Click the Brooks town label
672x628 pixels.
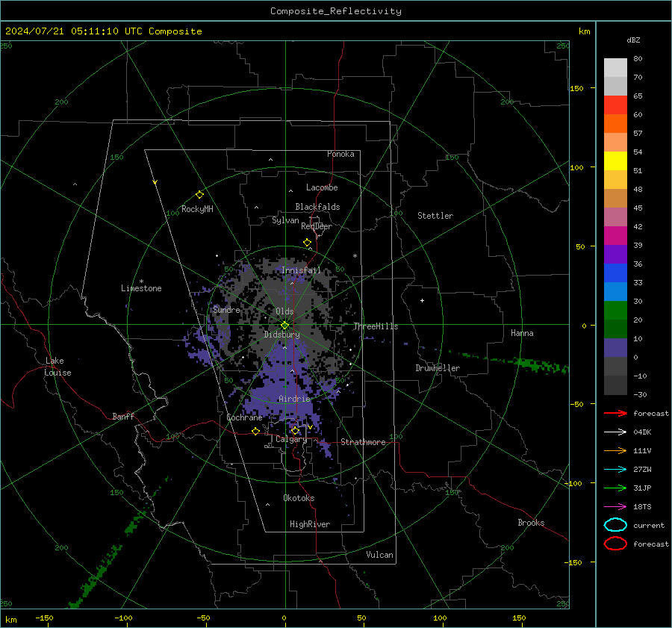pyautogui.click(x=531, y=523)
